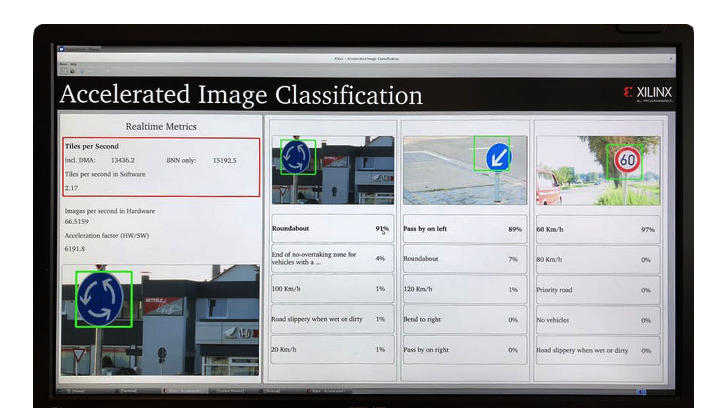Viewport: 726px width, 408px height.
Task: Click the acceleration factor value 6191.8
Action: tap(75, 249)
